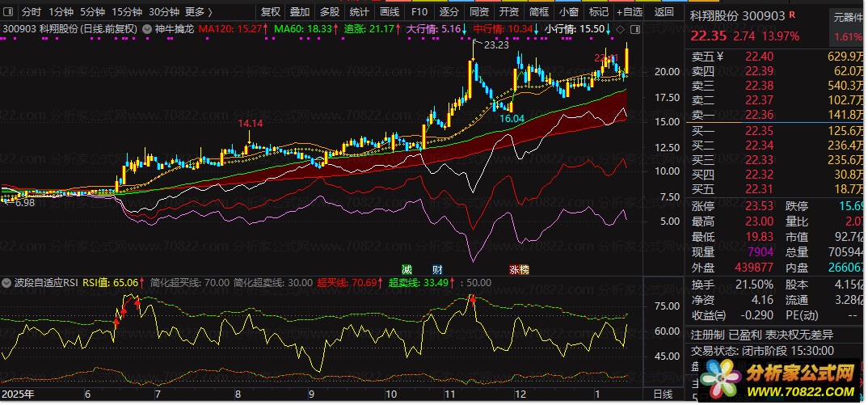Click the 元器件 sector label
The height and width of the screenshot is (405, 868).
pos(848,18)
